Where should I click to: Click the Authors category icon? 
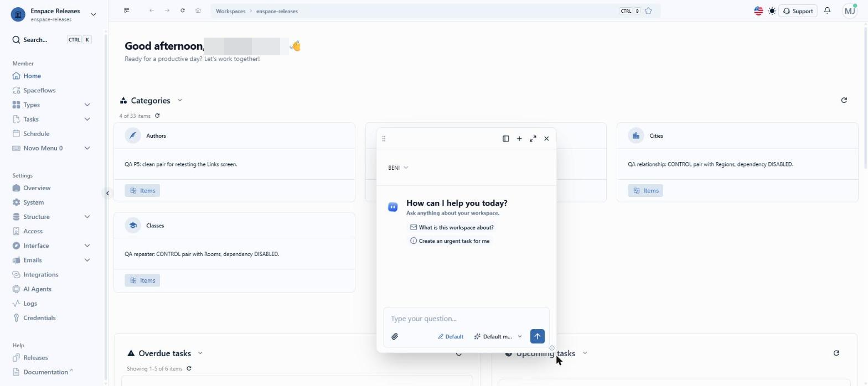point(133,135)
